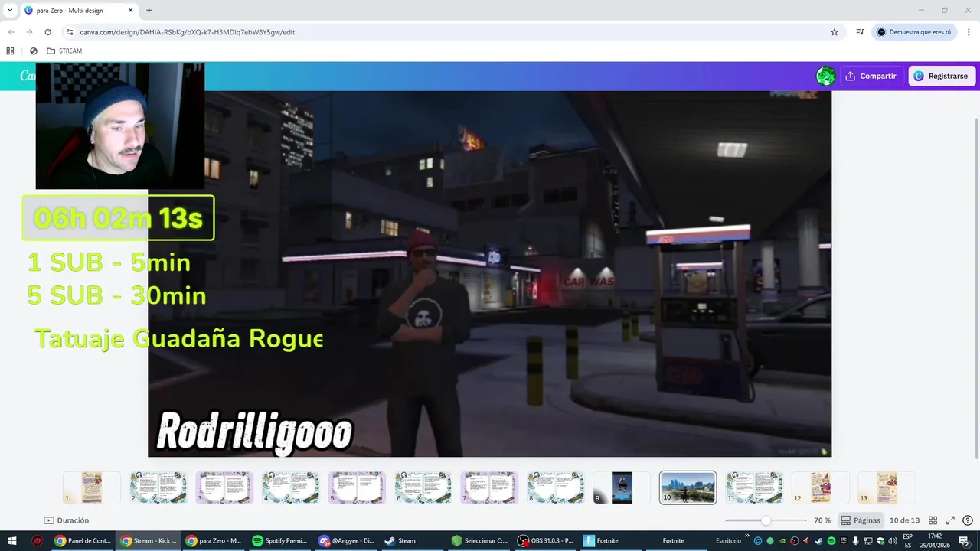Open the green user avatar in Canva header
Image resolution: width=980 pixels, height=551 pixels.
825,76
